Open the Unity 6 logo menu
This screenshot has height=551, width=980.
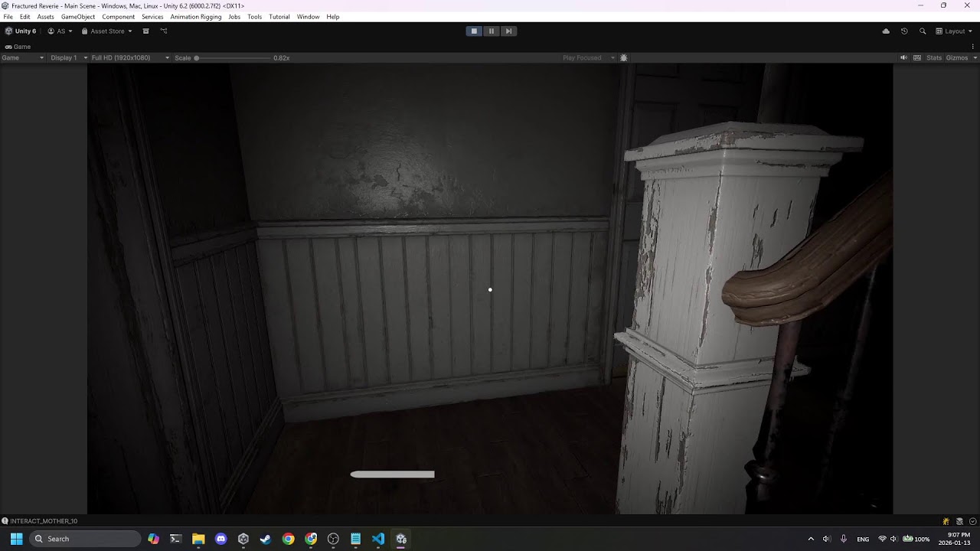[21, 31]
